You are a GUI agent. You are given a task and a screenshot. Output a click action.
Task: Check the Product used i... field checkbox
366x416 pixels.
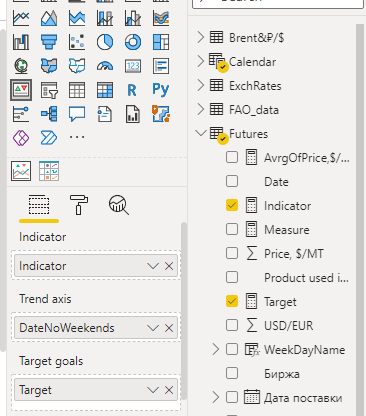pyautogui.click(x=232, y=277)
